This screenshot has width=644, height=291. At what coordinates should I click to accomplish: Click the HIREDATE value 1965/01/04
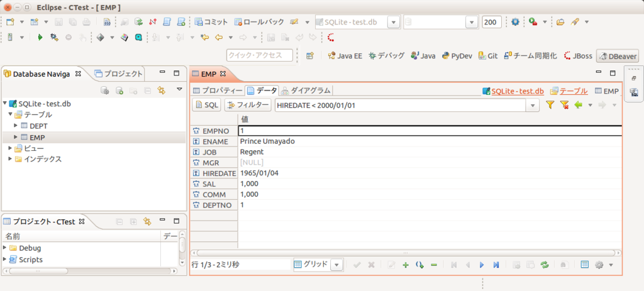pyautogui.click(x=259, y=173)
